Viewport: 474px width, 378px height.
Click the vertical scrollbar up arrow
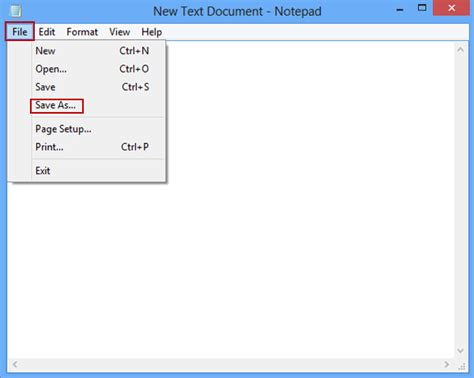460,50
